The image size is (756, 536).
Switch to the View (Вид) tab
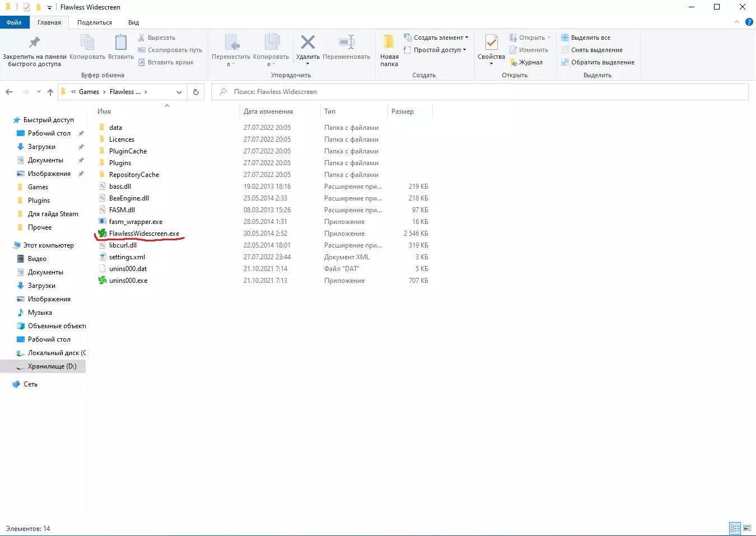[133, 22]
